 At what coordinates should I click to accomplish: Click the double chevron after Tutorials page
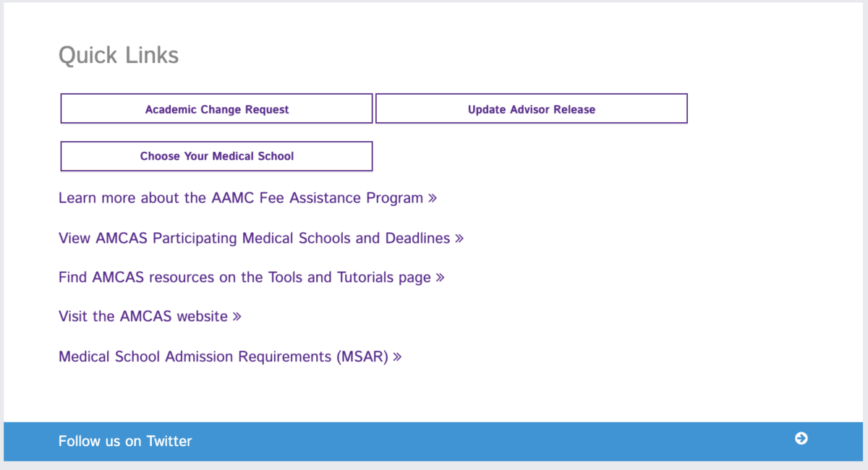(440, 278)
